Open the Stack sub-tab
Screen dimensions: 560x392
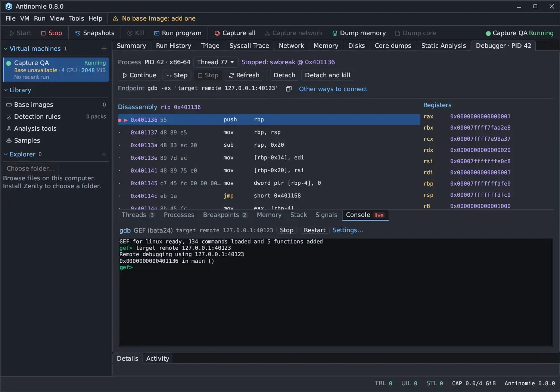click(299, 215)
